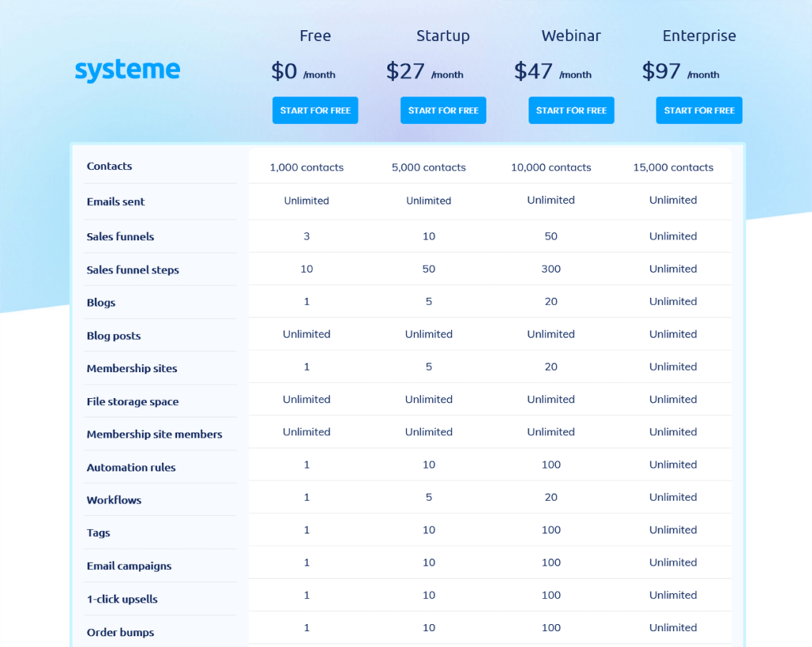Click the Automation rules label
812x647 pixels.
[x=131, y=467]
